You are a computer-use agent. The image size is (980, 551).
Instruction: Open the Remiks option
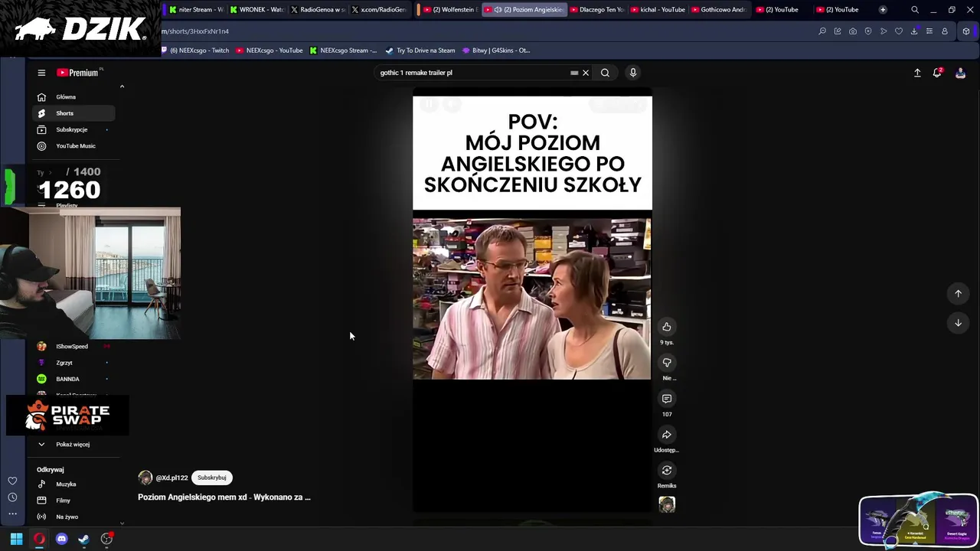(x=667, y=471)
